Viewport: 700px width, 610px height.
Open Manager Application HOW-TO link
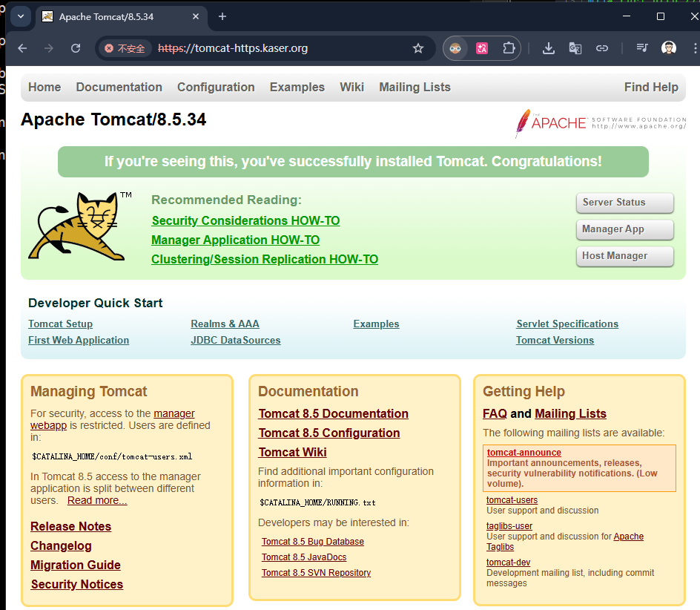235,240
